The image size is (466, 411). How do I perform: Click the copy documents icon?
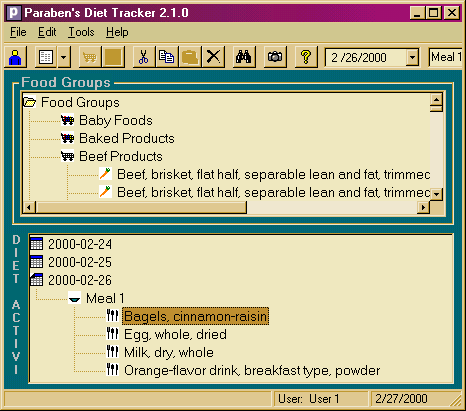click(166, 57)
